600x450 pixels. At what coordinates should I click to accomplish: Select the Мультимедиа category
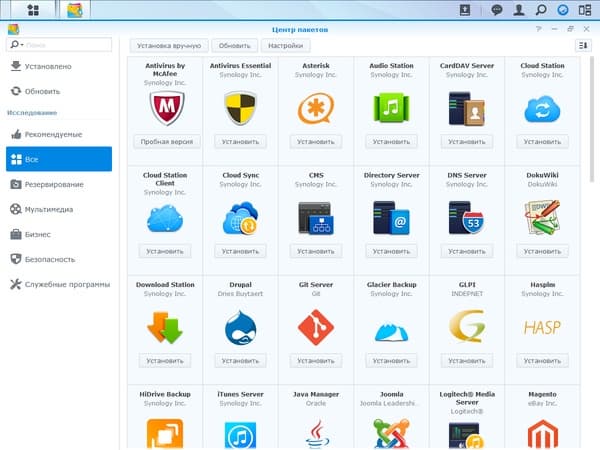(x=59, y=209)
